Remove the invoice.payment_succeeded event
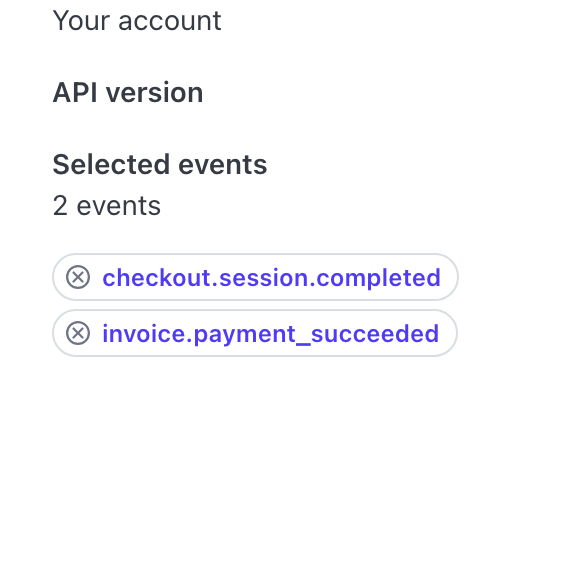 click(78, 333)
